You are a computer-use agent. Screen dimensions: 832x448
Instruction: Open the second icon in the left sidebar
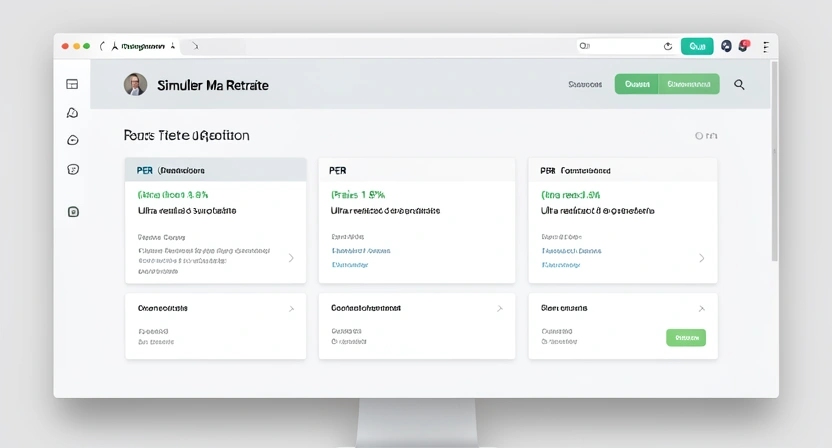point(73,113)
